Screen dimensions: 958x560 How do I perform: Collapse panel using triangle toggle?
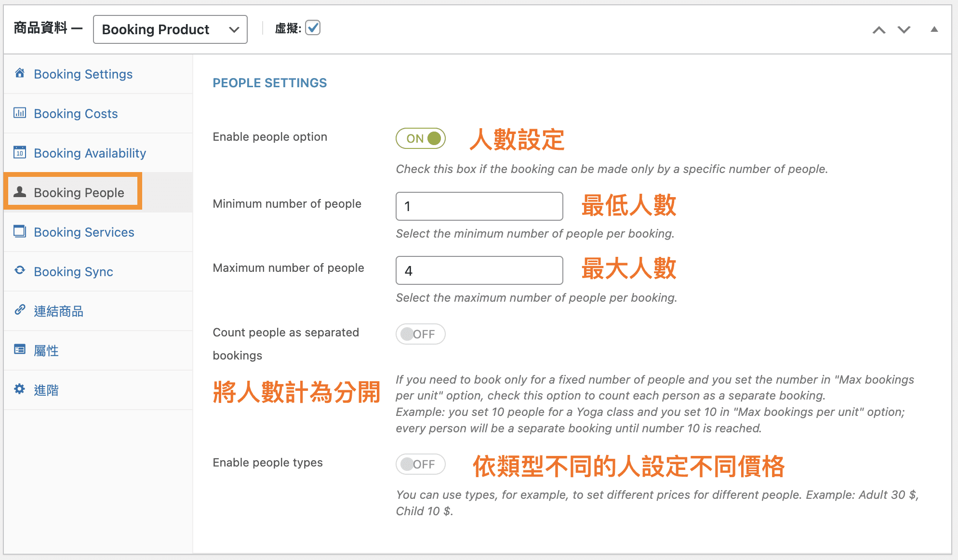934,29
